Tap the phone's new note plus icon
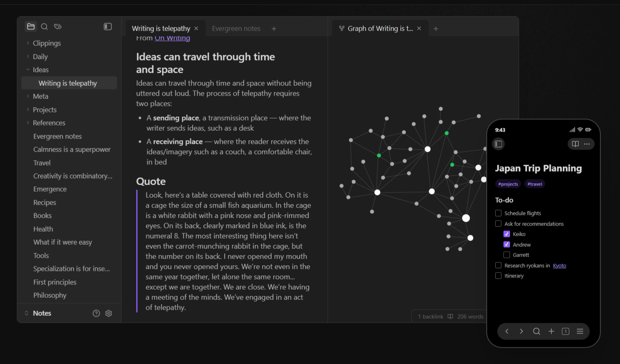Image resolution: width=620 pixels, height=364 pixels. 551,331
